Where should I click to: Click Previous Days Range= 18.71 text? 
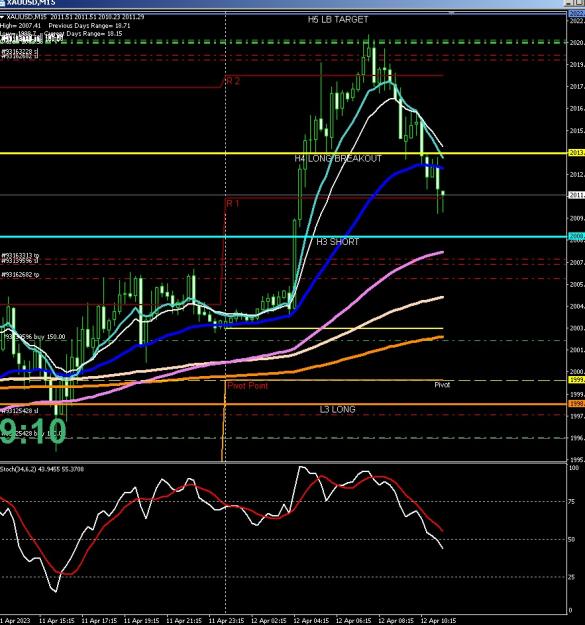click(x=89, y=26)
